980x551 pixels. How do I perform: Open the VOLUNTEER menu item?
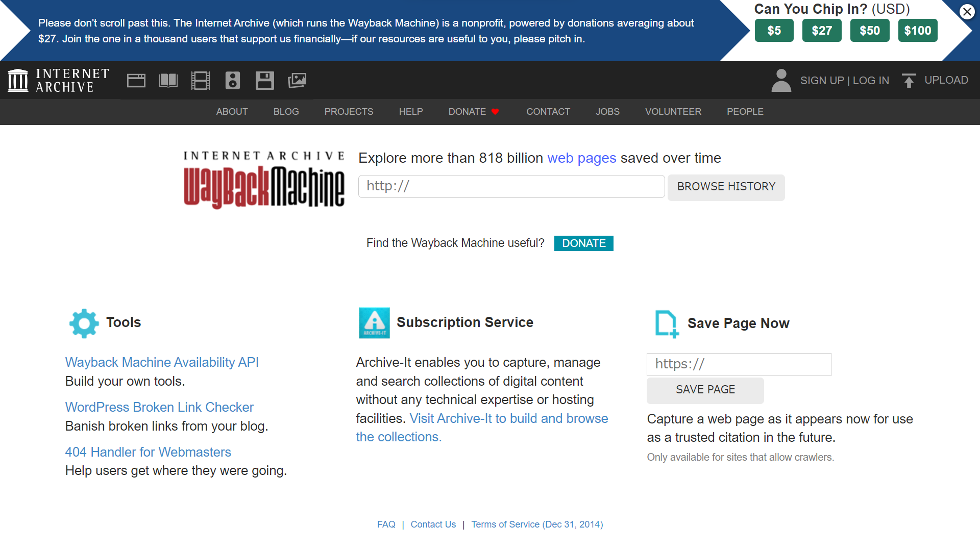point(673,112)
